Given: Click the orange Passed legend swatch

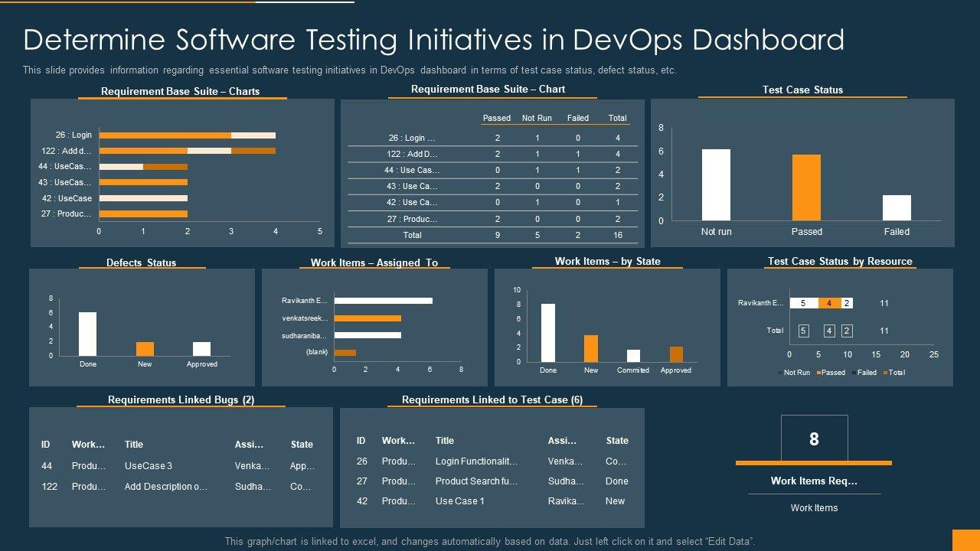Looking at the screenshot, I should 818,373.
